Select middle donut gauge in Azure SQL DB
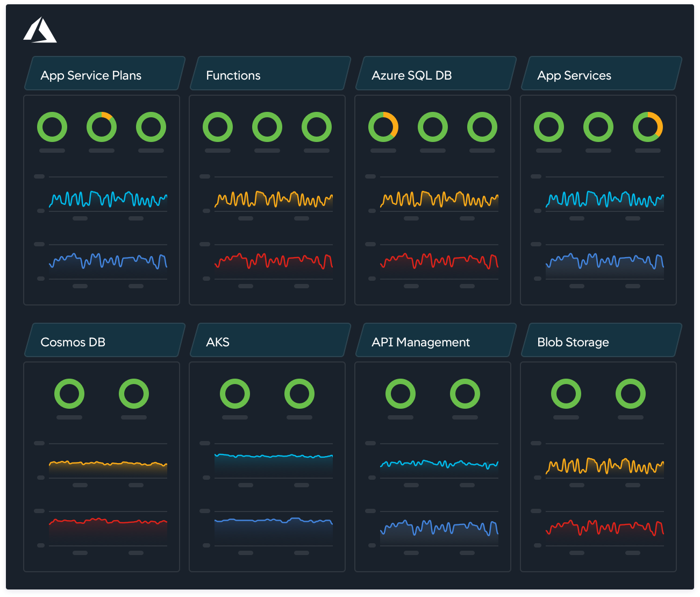 point(433,127)
